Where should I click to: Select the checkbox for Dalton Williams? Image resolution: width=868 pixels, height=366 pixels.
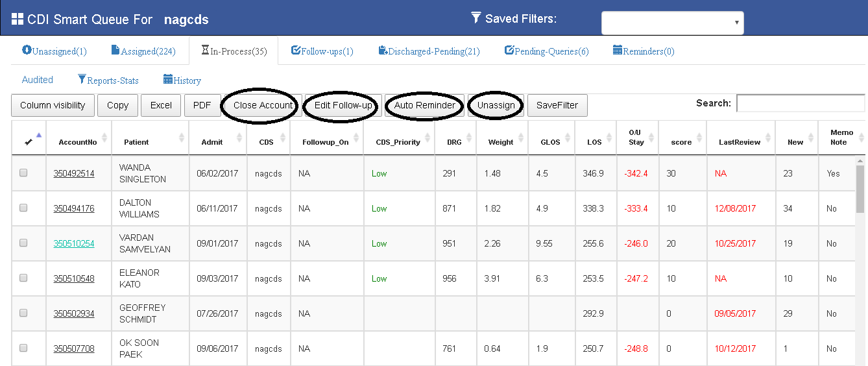24,208
